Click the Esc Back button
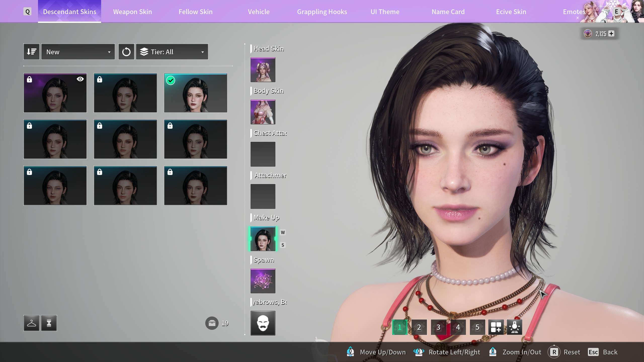Viewport: 644px width, 362px height. click(x=603, y=352)
